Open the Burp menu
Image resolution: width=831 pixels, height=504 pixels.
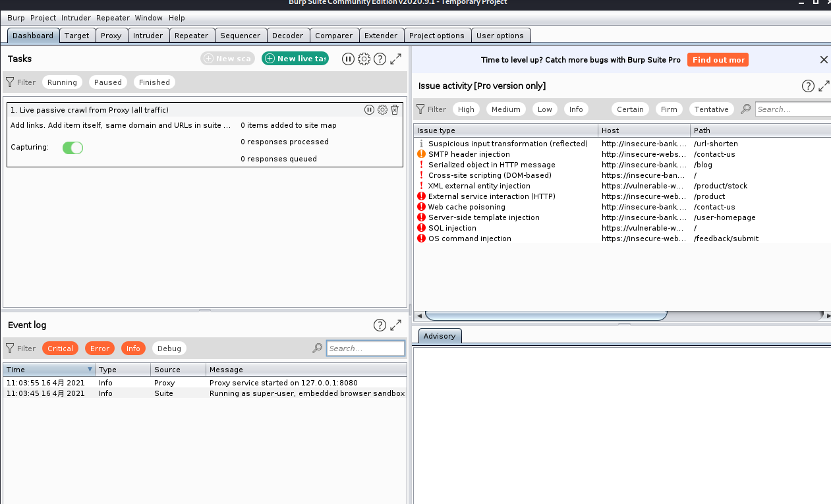16,18
